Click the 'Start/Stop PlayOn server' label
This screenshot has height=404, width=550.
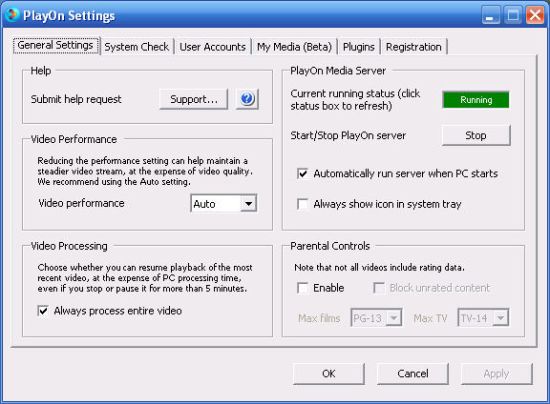click(348, 135)
